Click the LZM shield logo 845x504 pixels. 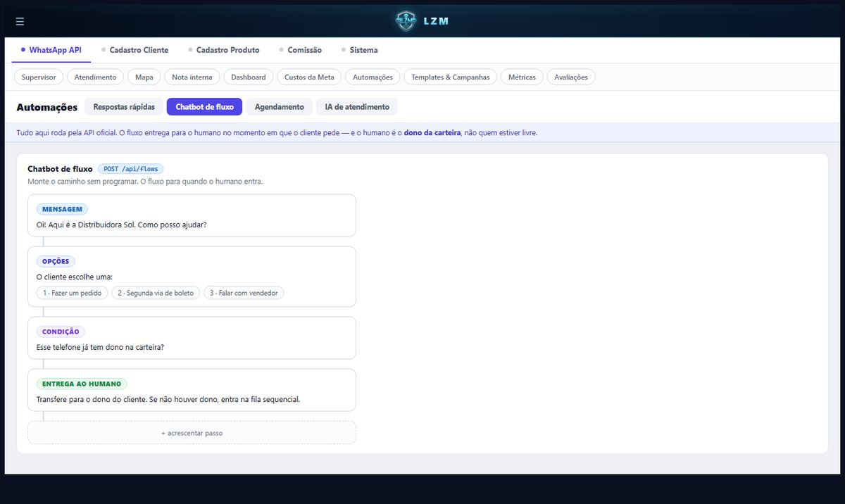[406, 21]
